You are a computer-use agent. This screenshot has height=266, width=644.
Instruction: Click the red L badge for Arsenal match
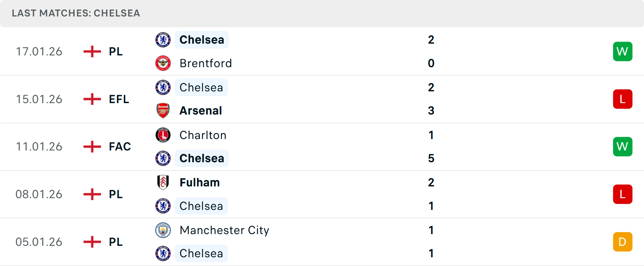click(623, 99)
